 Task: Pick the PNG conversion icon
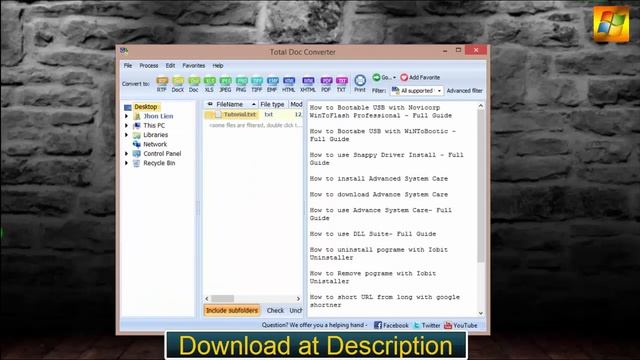click(x=241, y=84)
